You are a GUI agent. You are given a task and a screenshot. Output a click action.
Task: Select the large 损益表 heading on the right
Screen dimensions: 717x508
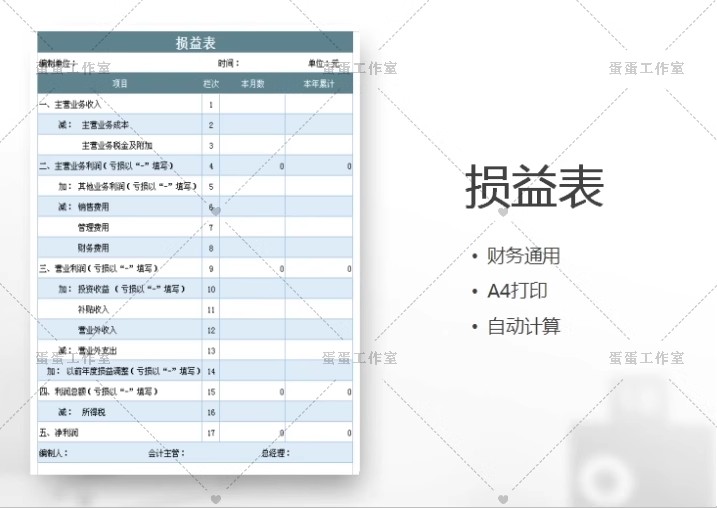pyautogui.click(x=534, y=187)
